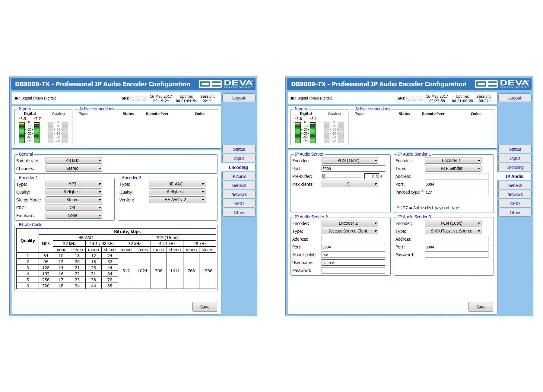The image size is (543, 392).
Task: Open Encoder 2 Version HE-AAC v.2 dropdown
Action: (177, 200)
